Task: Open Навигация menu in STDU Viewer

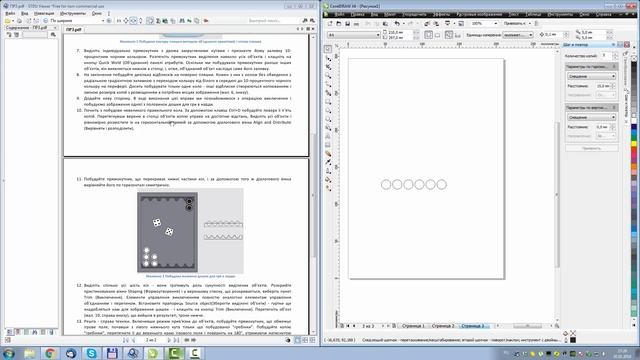Action: click(44, 13)
